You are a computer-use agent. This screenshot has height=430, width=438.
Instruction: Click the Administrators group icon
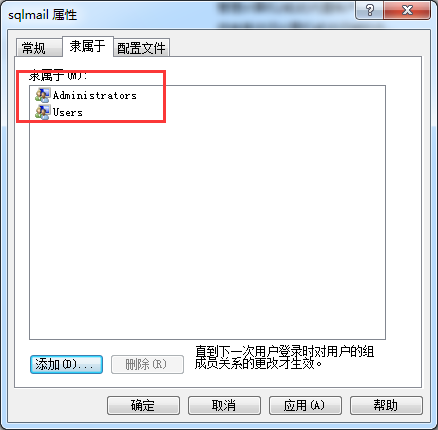43,95
